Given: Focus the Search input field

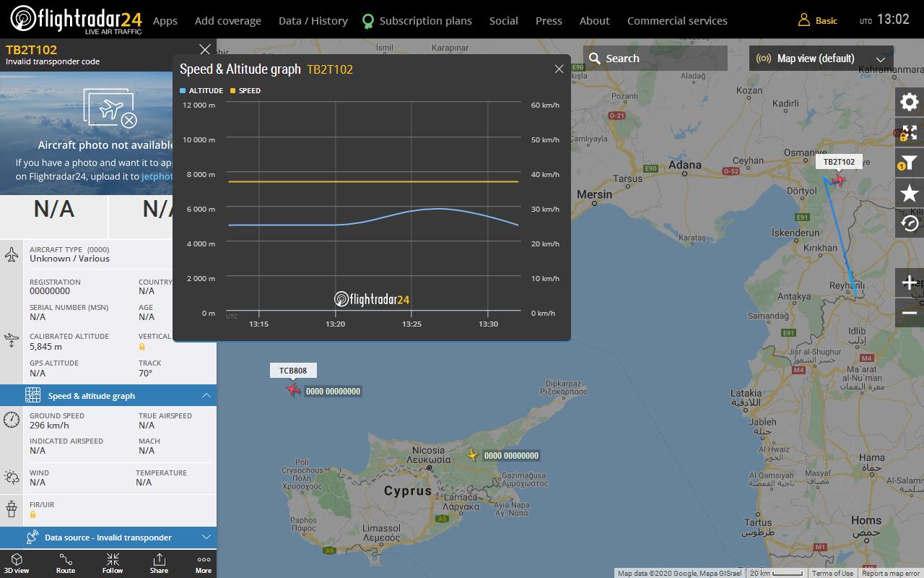Looking at the screenshot, I should tap(655, 59).
